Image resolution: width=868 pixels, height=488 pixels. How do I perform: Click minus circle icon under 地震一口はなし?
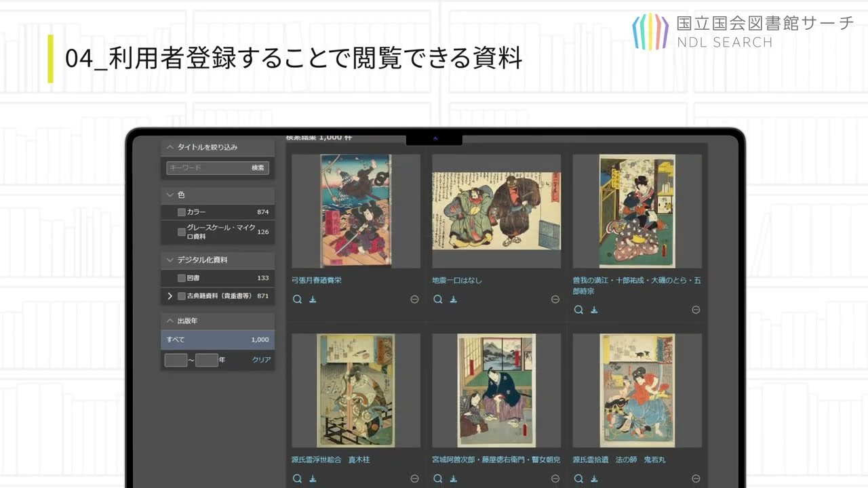tap(555, 300)
